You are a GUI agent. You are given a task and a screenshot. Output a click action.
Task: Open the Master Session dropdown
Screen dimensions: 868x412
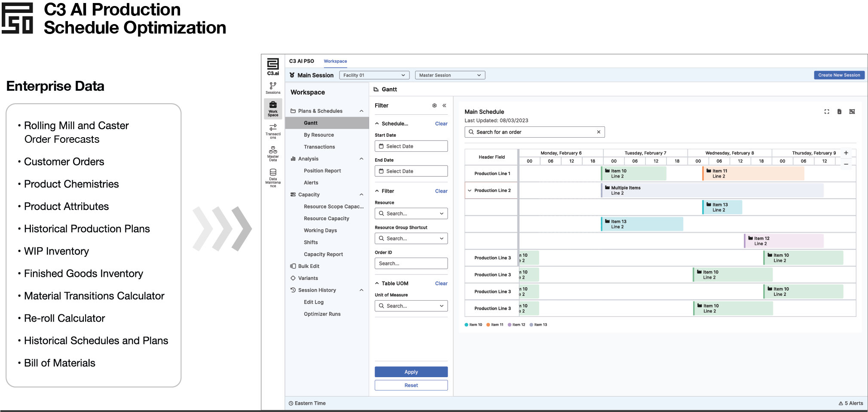pyautogui.click(x=450, y=75)
